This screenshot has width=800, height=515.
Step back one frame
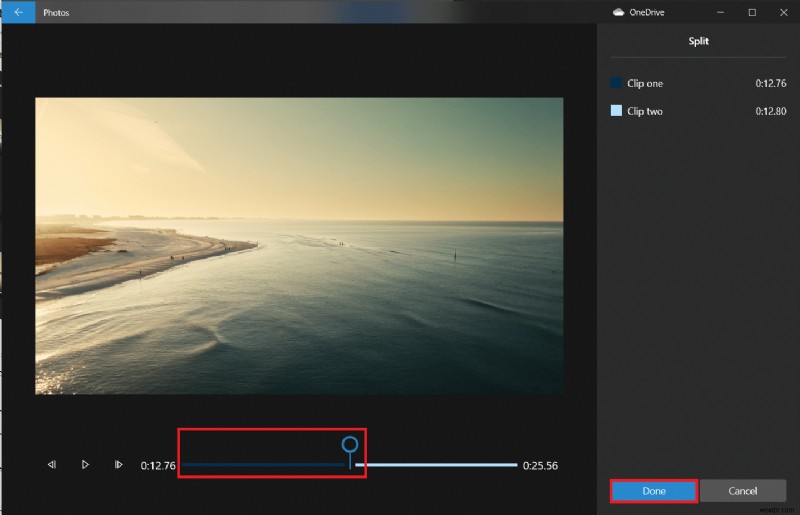(51, 465)
